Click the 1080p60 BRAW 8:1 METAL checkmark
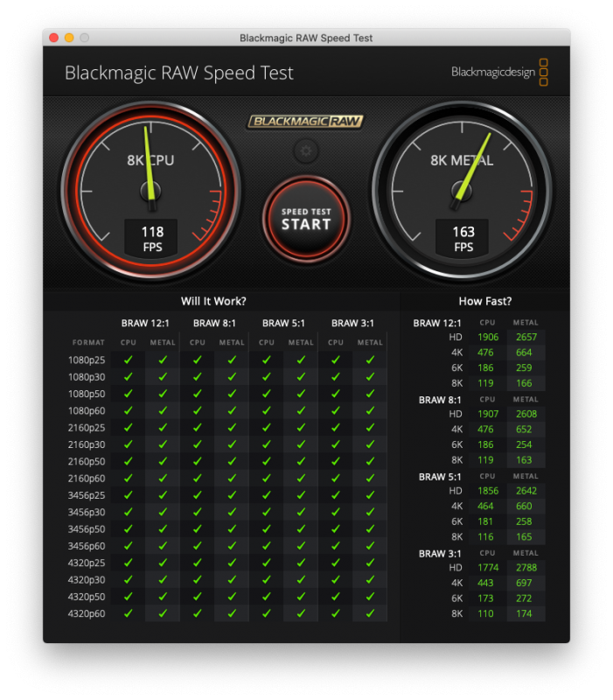613x700 pixels. point(232,410)
